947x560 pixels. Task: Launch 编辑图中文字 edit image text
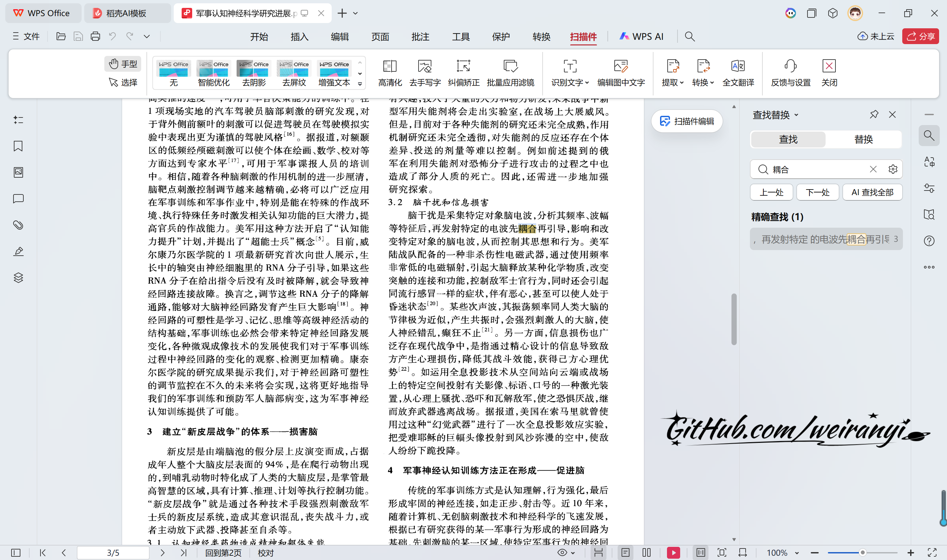(621, 73)
